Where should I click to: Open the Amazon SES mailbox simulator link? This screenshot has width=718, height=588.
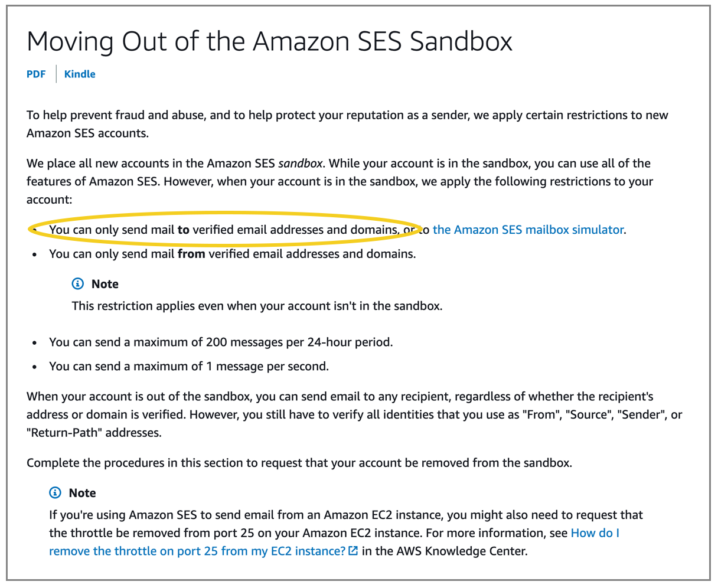[528, 230]
